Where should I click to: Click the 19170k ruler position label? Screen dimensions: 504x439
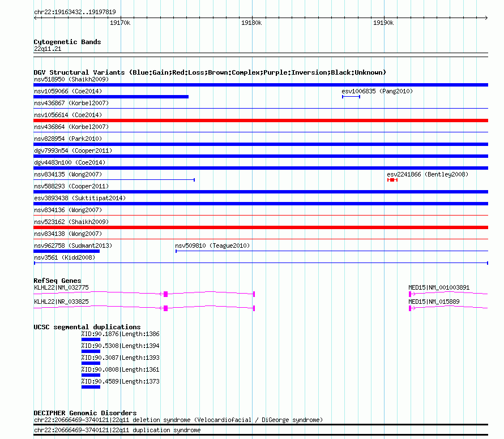(x=120, y=23)
